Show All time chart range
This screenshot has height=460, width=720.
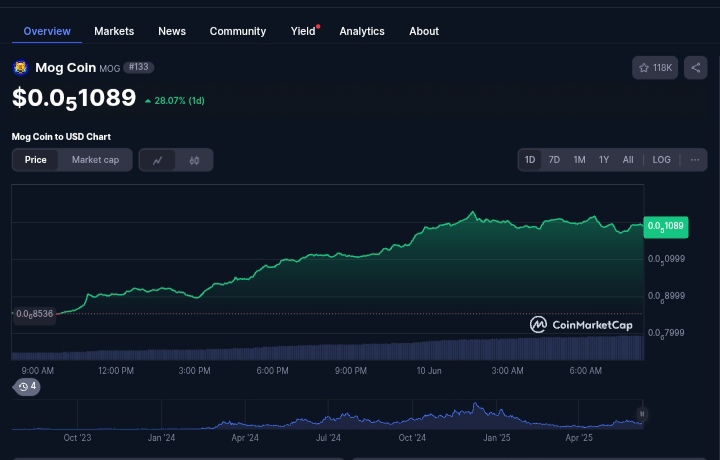point(628,160)
